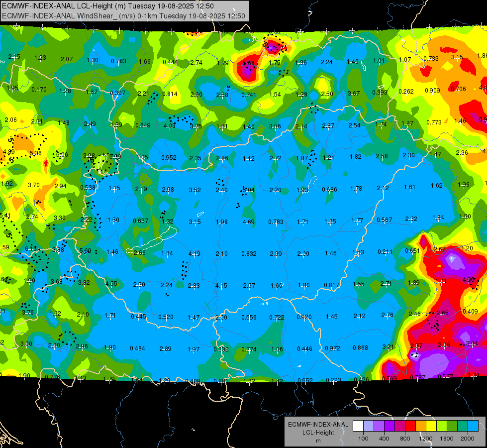Select wind shear value 4.03
This screenshot has height=448, width=487.
click(x=170, y=126)
